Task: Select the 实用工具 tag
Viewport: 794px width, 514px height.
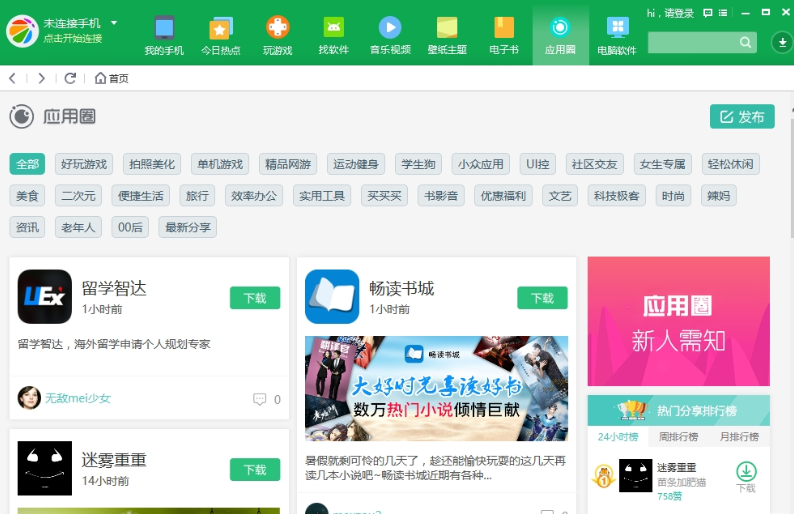Action: (322, 195)
